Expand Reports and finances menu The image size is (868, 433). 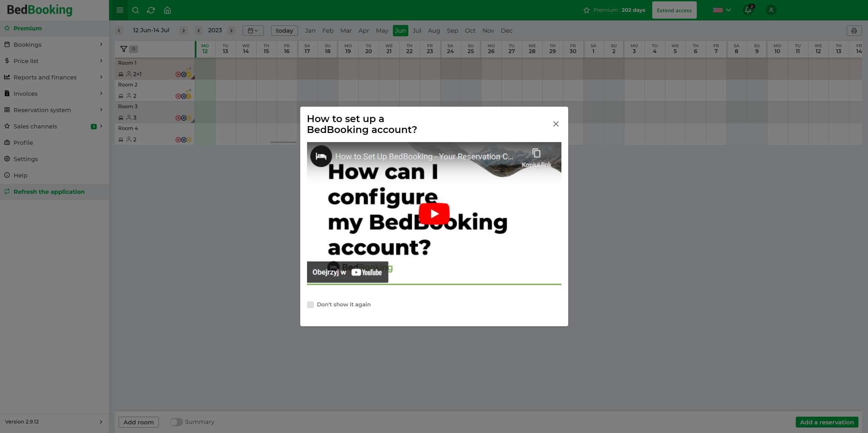[x=55, y=77]
